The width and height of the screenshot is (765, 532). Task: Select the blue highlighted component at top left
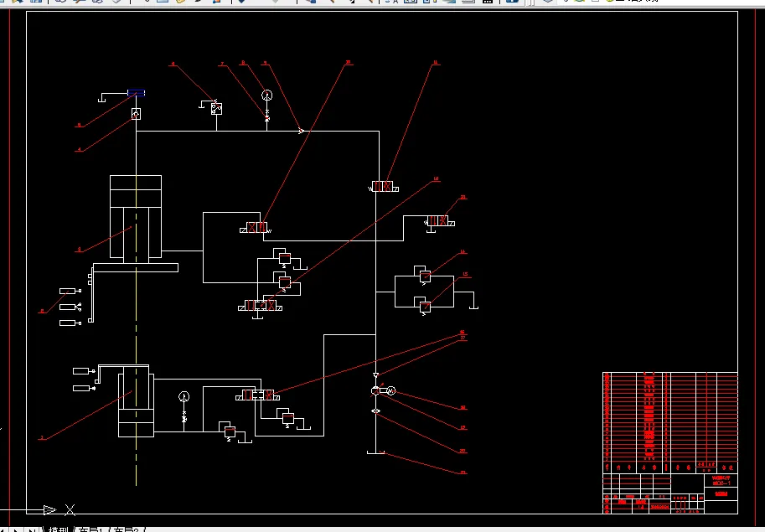click(x=136, y=93)
